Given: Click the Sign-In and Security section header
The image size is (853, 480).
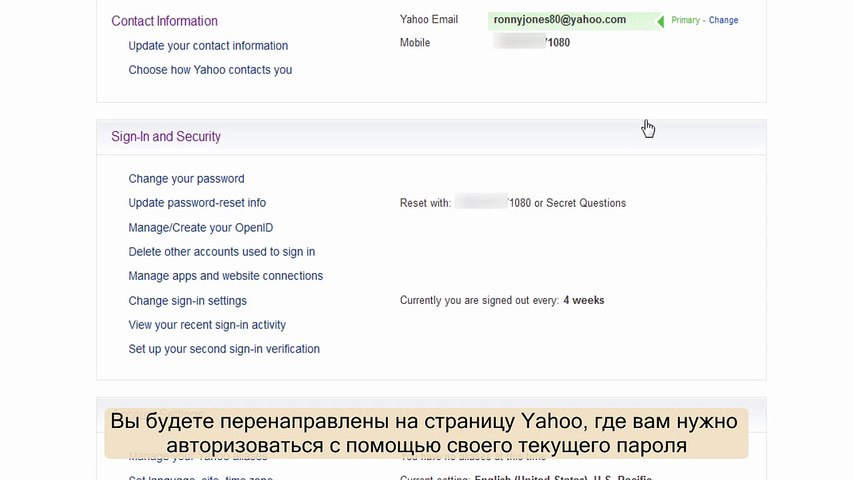Looking at the screenshot, I should pyautogui.click(x=166, y=137).
